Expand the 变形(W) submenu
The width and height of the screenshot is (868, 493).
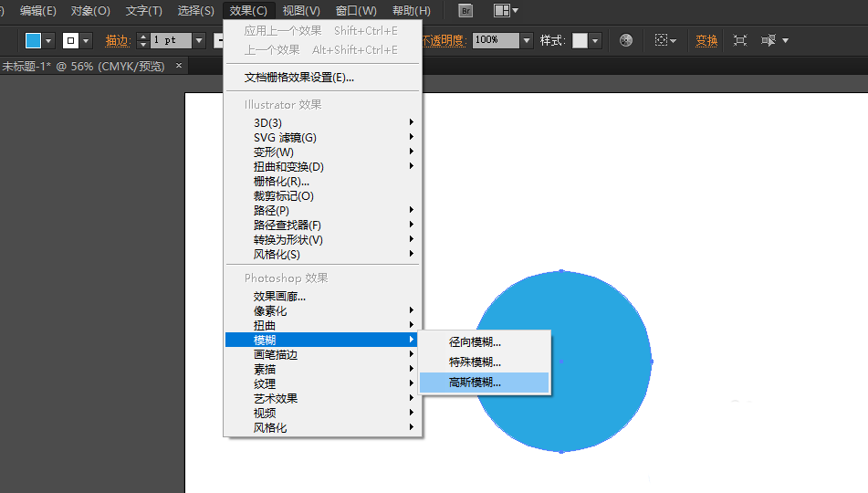point(322,152)
